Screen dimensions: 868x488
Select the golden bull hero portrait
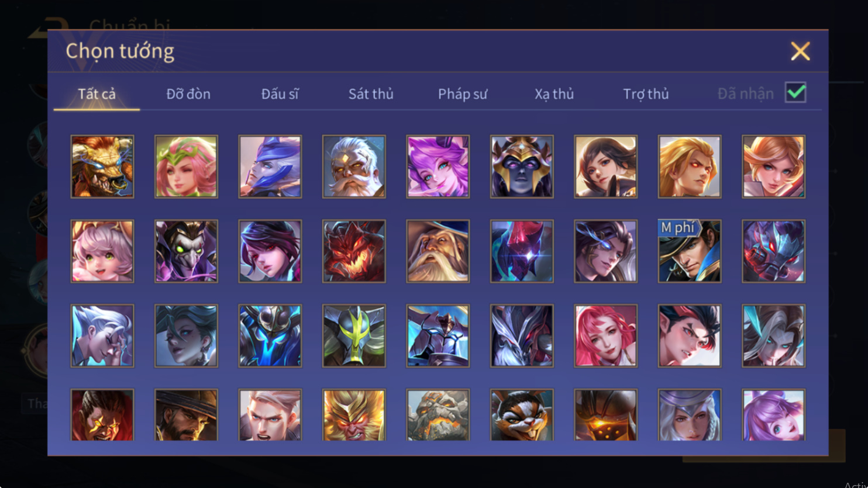pos(102,167)
